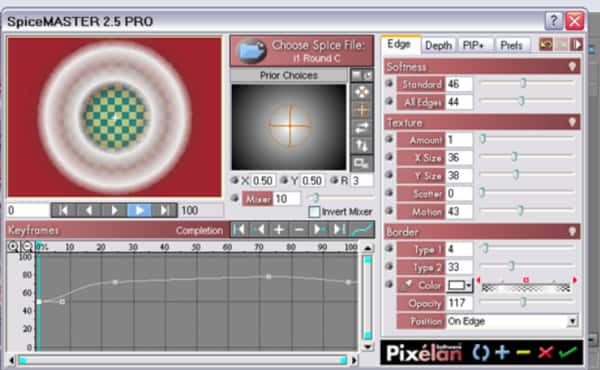
Task: Toggle the keyframe dot beside Mixer
Action: [235, 198]
